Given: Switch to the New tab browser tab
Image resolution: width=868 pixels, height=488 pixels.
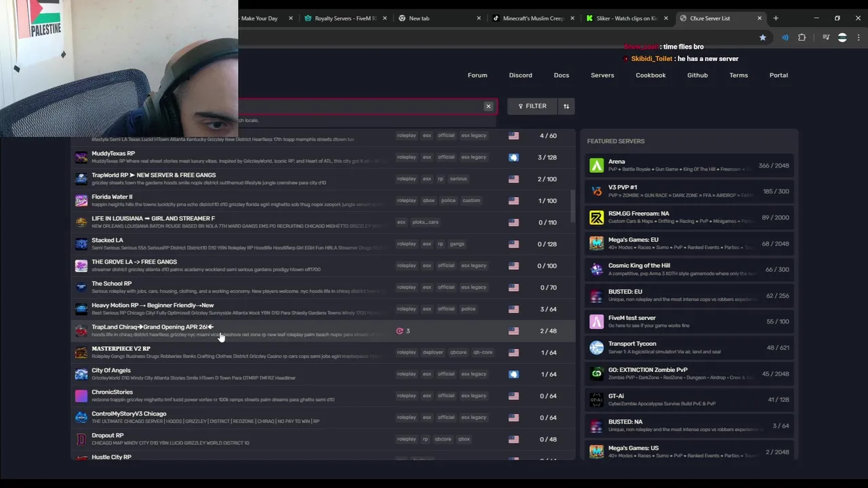Looking at the screenshot, I should click(x=437, y=18).
